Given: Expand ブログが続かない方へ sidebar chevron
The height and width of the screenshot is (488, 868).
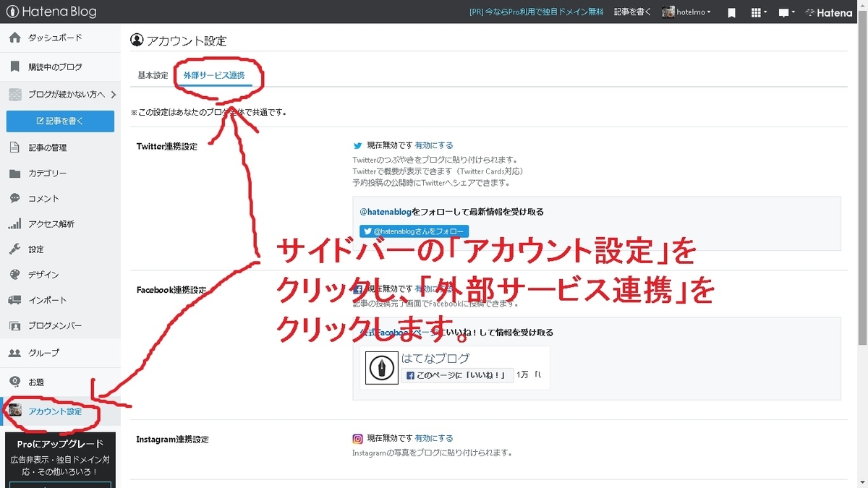Looking at the screenshot, I should tap(112, 94).
